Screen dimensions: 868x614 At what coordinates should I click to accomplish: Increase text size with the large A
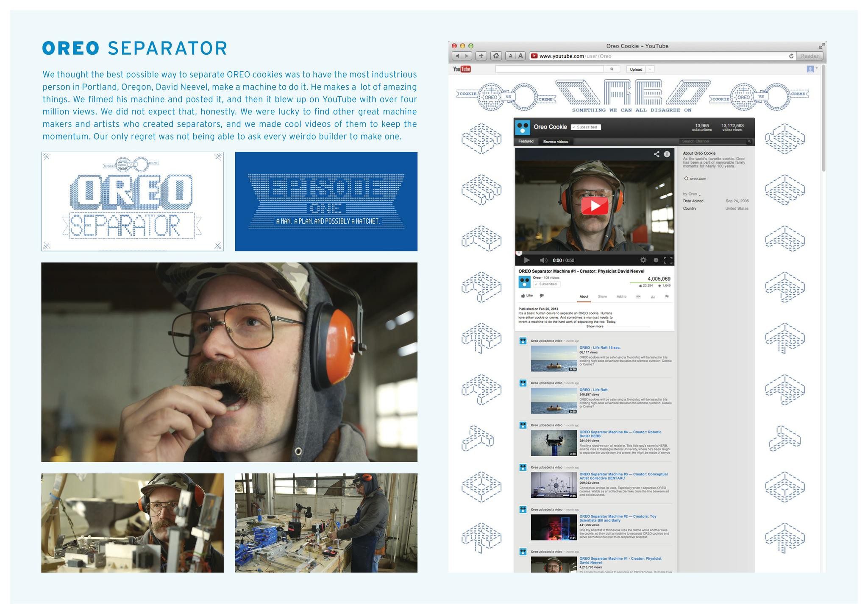521,56
